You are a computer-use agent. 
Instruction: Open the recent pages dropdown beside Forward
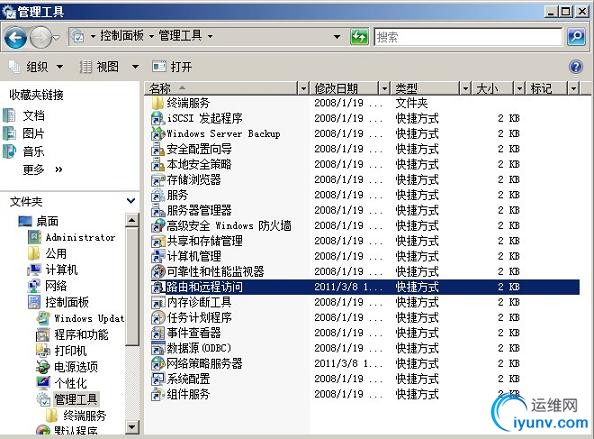click(x=57, y=37)
